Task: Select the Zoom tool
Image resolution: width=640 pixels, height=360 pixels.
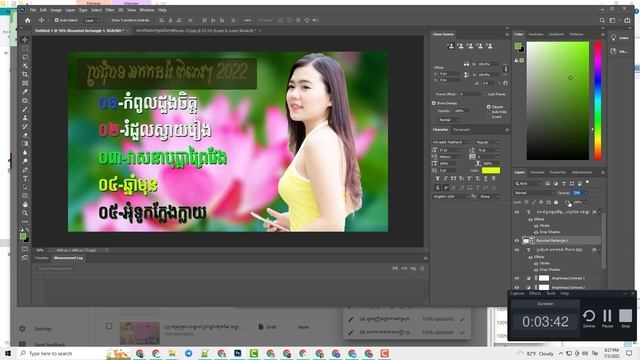Action: [x=25, y=213]
